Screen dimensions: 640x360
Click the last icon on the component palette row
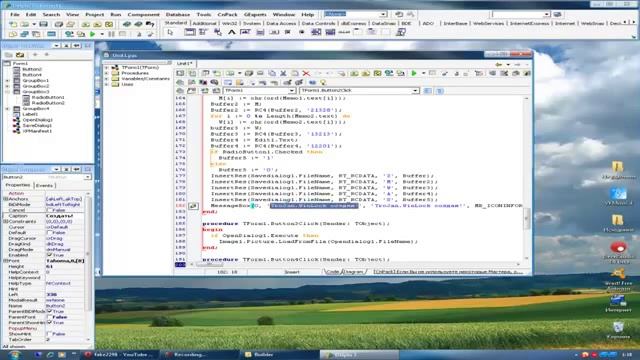pos(401,32)
